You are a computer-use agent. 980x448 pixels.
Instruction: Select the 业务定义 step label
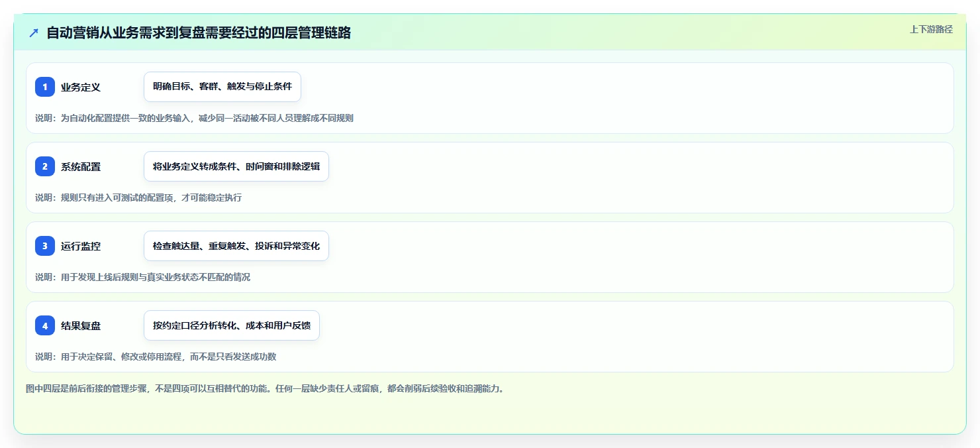point(81,87)
